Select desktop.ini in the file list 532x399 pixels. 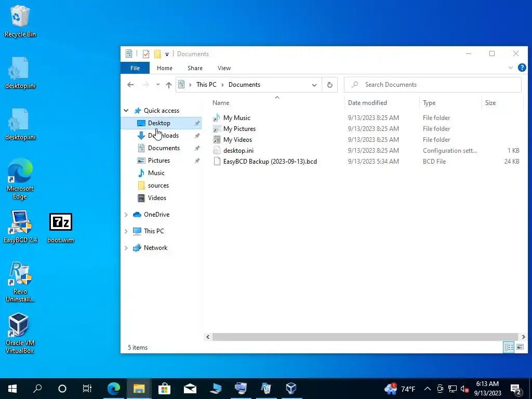click(x=238, y=150)
